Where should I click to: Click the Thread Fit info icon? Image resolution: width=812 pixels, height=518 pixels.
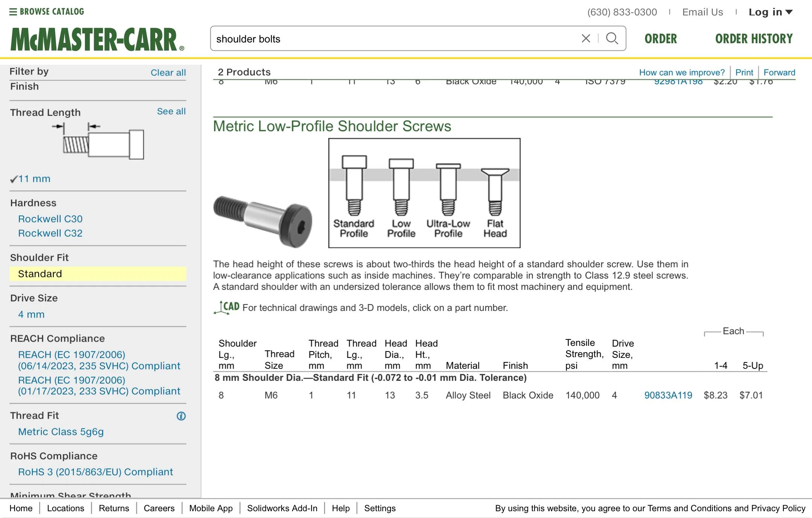pyautogui.click(x=181, y=416)
